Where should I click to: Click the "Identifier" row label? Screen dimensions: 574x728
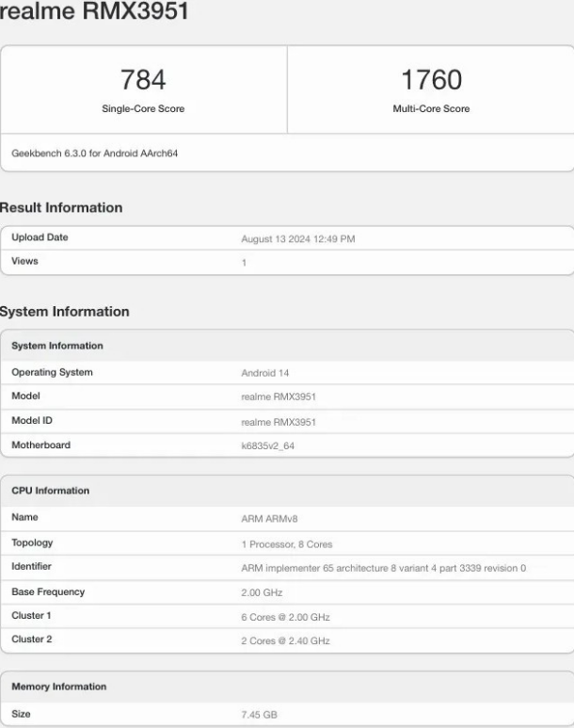pyautogui.click(x=31, y=566)
